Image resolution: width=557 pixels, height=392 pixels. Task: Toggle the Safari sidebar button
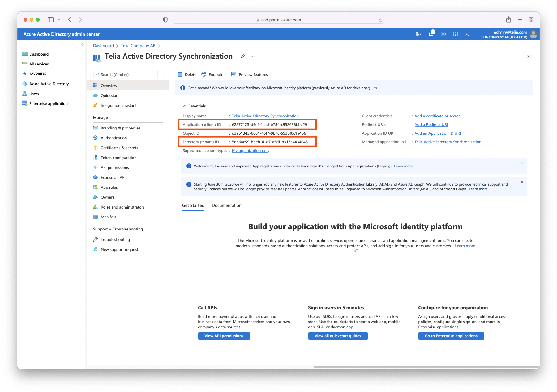tap(51, 20)
